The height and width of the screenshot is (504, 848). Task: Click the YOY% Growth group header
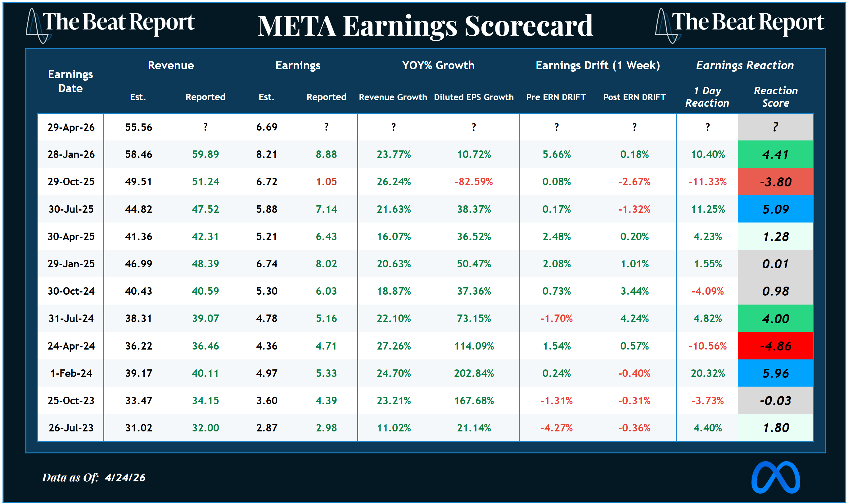pyautogui.click(x=438, y=65)
